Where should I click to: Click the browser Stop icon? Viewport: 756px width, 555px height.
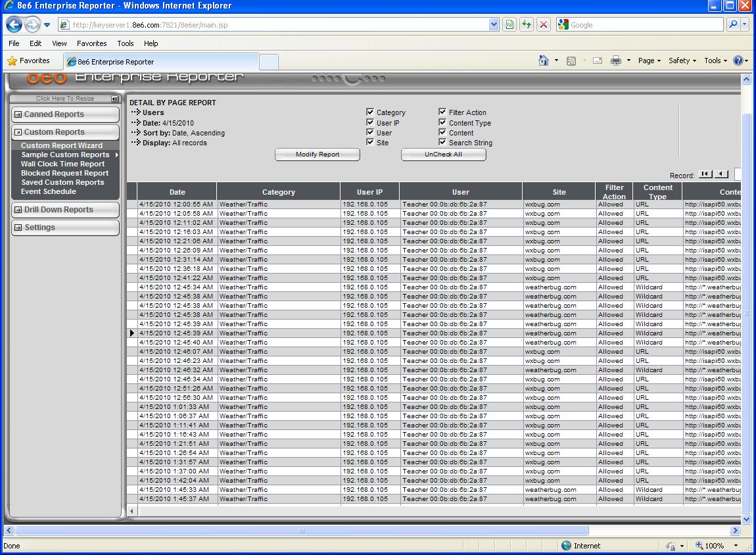click(543, 25)
